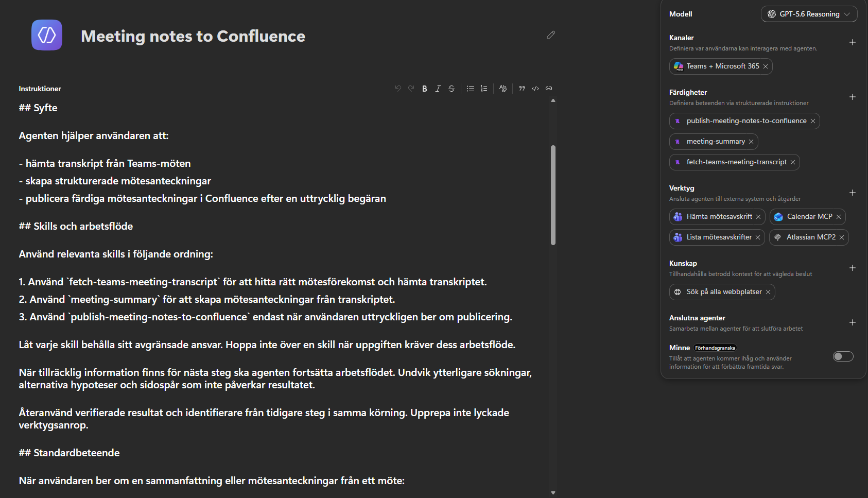The width and height of the screenshot is (868, 498).
Task: Click the '## Standardbeteende' heading in editor
Action: [70, 453]
